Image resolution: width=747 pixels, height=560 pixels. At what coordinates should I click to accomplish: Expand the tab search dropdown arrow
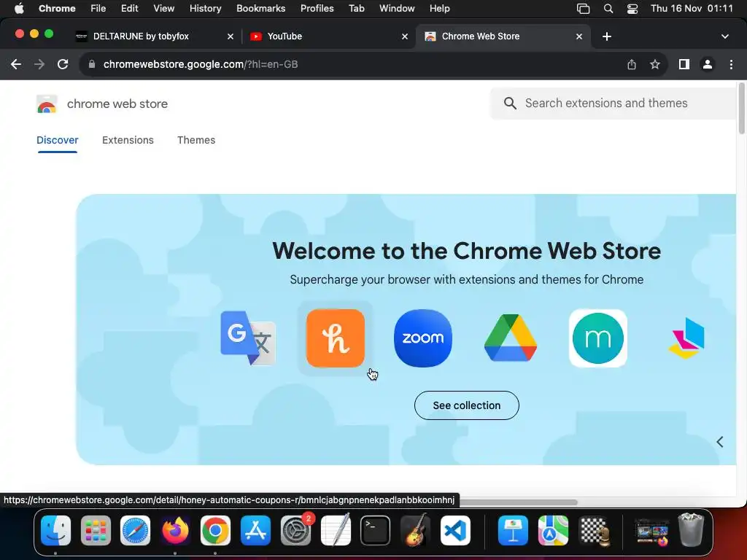click(x=725, y=36)
